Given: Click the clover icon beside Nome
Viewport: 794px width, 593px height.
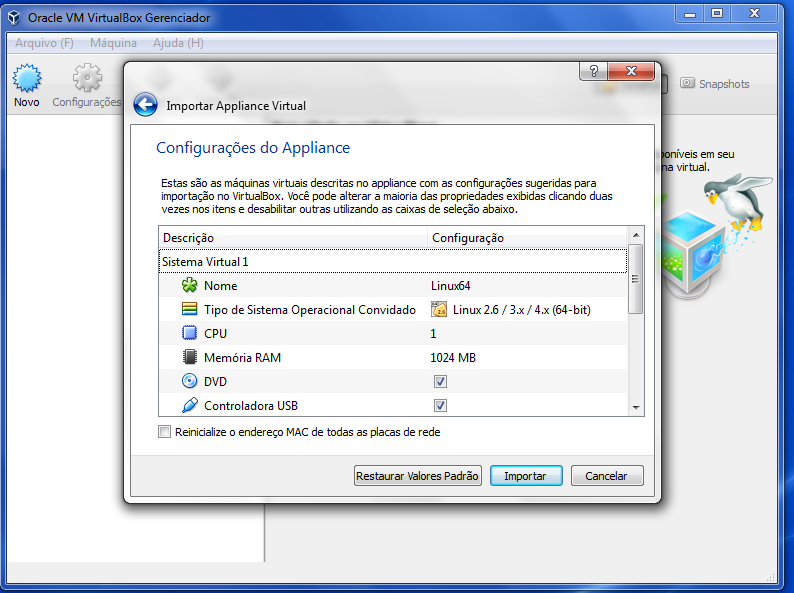Looking at the screenshot, I should tap(190, 286).
